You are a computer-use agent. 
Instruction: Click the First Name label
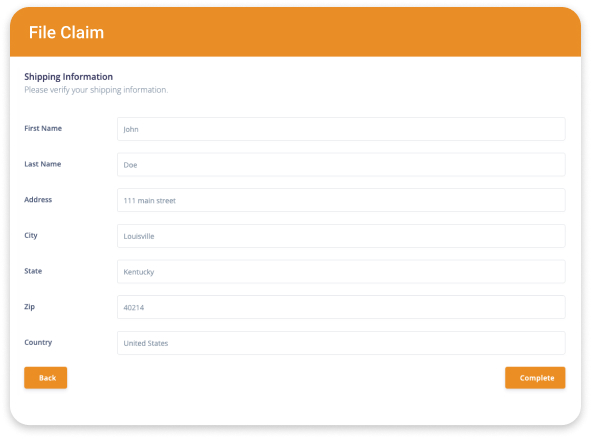click(x=43, y=128)
